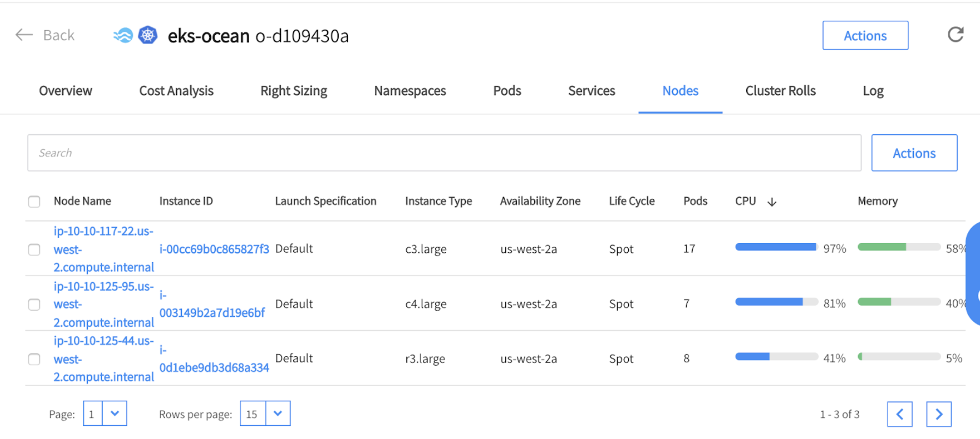980x439 pixels.
Task: Click the 58% memory usage bar
Action: click(x=899, y=247)
